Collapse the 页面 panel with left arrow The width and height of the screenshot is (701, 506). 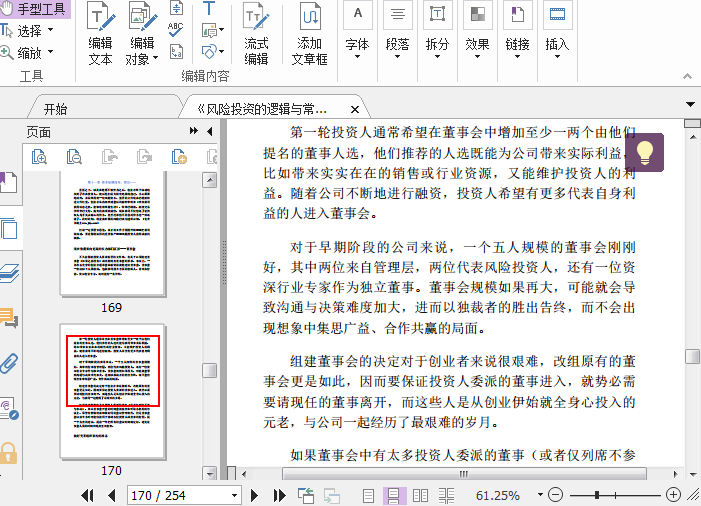(x=210, y=131)
